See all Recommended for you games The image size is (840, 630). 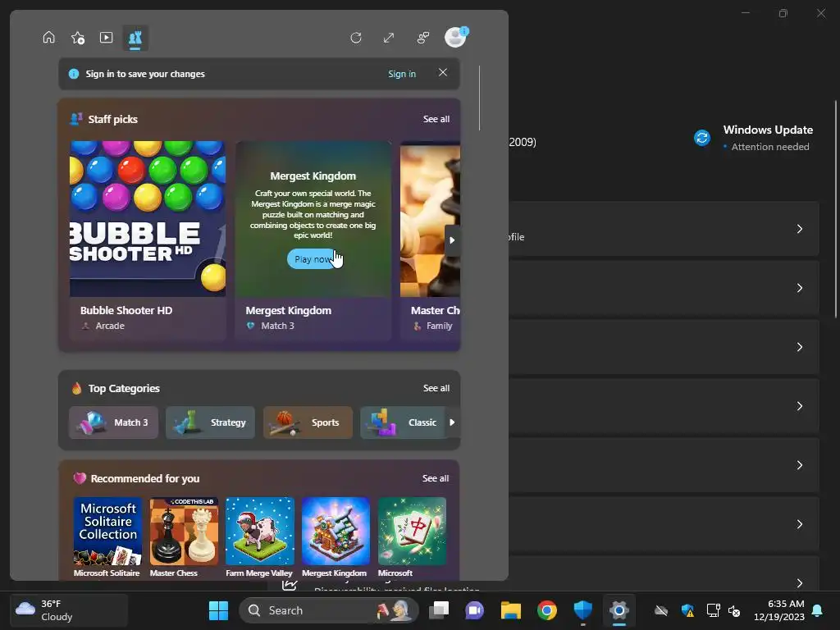pos(436,478)
